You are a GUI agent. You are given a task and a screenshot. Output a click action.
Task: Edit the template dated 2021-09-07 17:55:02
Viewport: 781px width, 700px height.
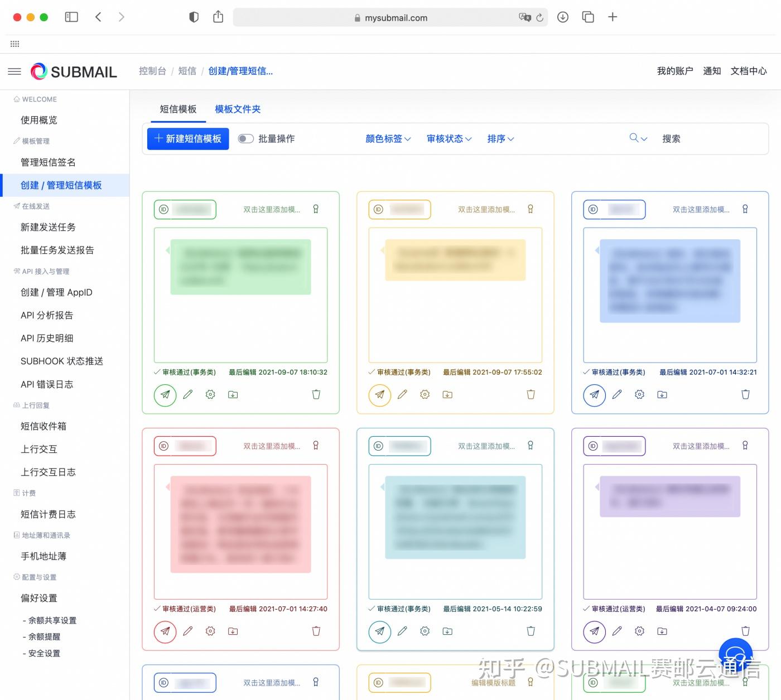point(402,394)
